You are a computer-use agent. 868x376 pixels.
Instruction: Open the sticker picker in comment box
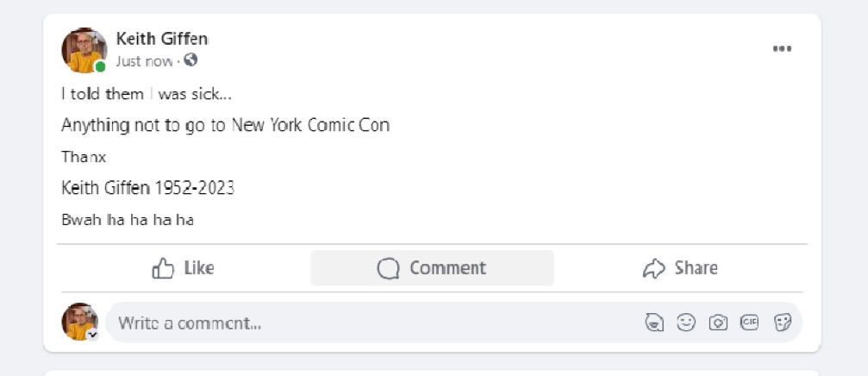click(782, 323)
